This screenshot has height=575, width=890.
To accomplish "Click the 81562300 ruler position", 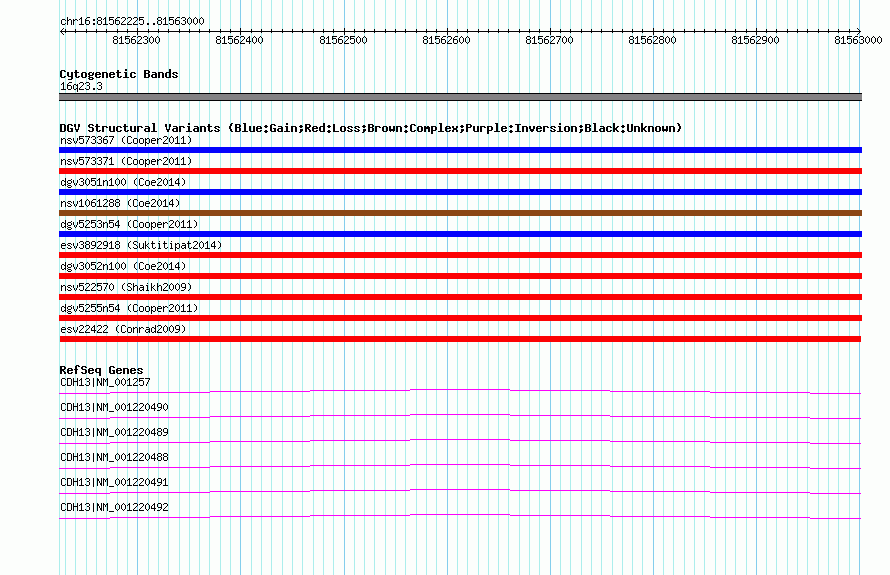I will coord(136,40).
